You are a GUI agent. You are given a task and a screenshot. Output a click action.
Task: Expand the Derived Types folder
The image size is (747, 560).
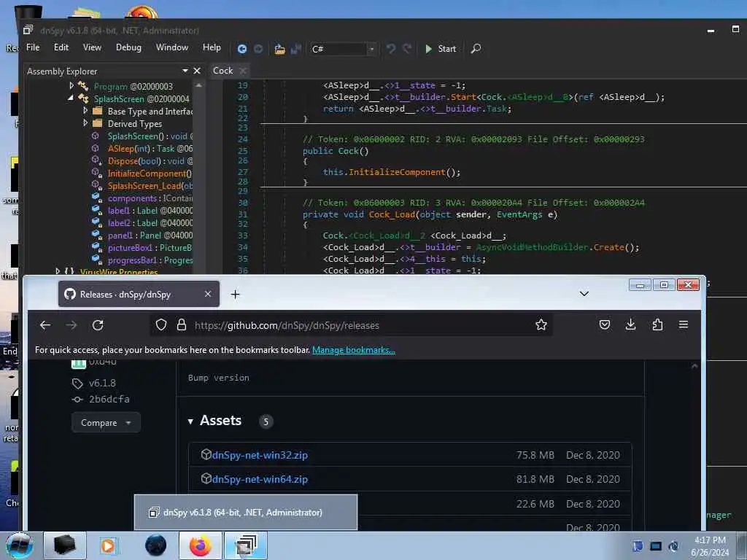[x=85, y=122]
